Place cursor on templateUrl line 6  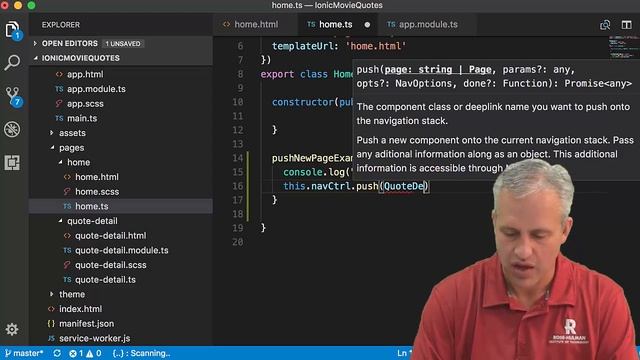pos(339,46)
